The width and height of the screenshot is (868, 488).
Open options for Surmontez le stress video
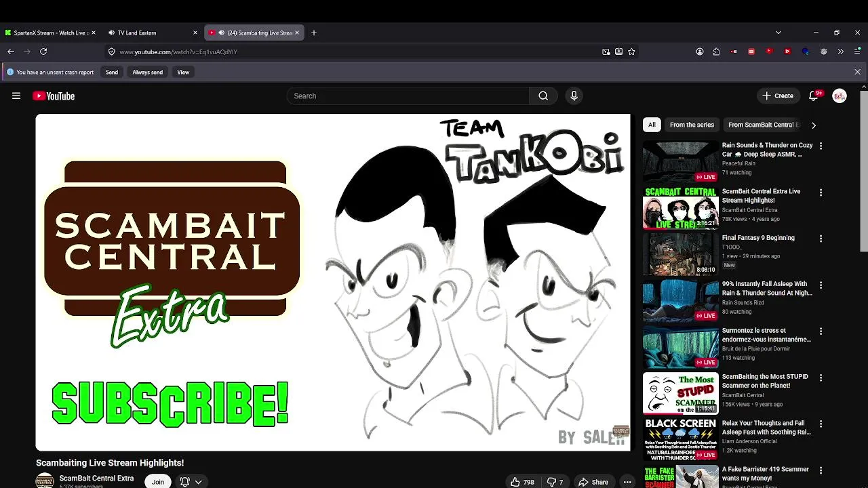(x=821, y=331)
